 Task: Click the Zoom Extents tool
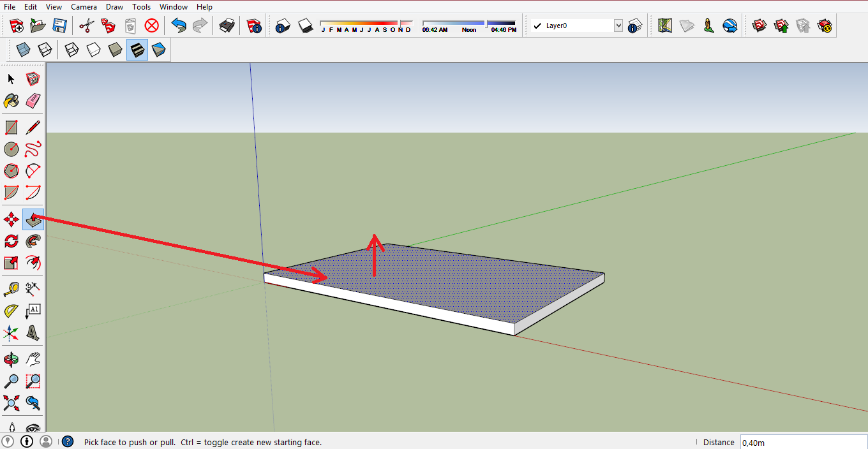[x=11, y=403]
